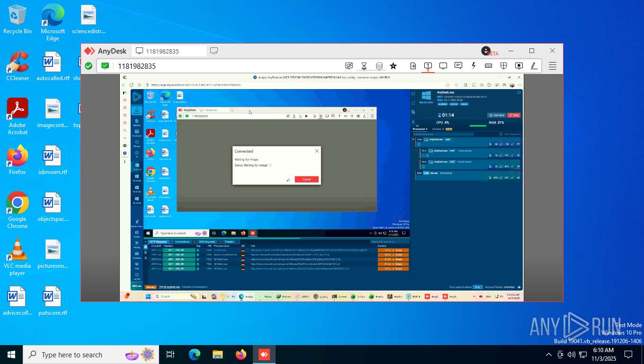Open the chat speech bubble icon in AnyDesk
Viewport: 644px width, 364px height.
(x=458, y=66)
